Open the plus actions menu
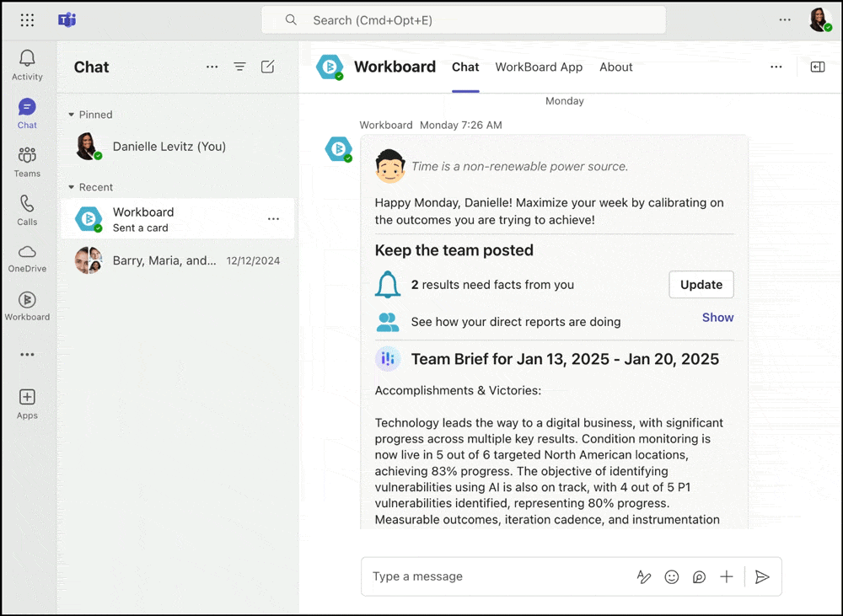 (727, 576)
